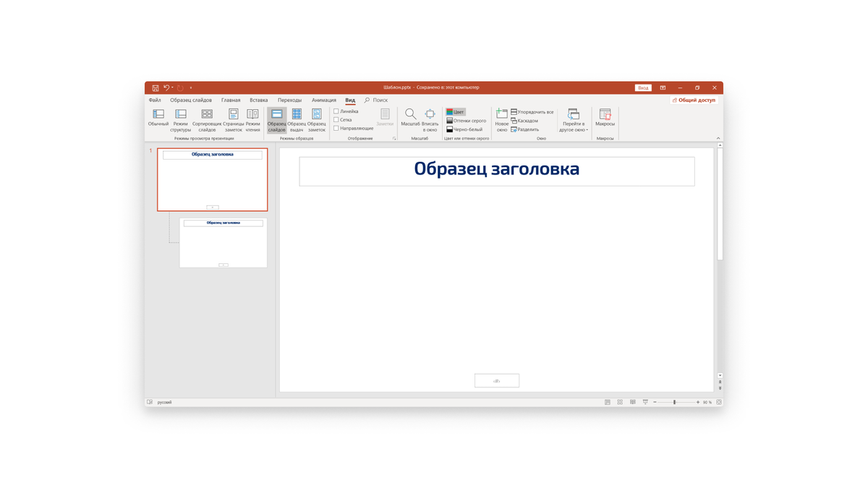Select the first slide master thumbnail
This screenshot has height=488, width=868.
click(x=213, y=180)
